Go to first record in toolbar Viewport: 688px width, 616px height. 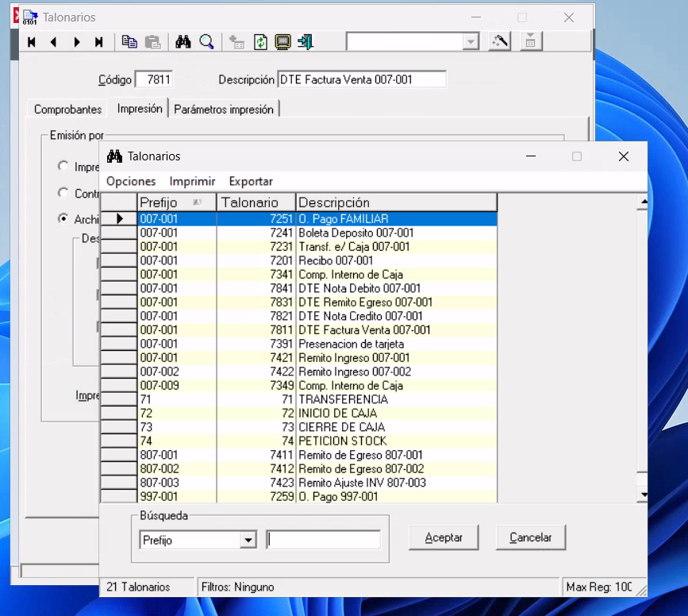pos(32,42)
